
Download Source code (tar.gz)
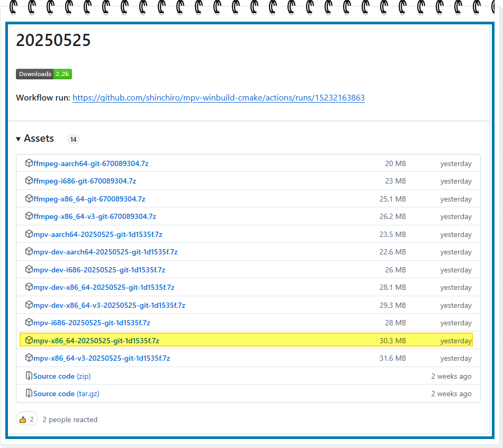[66, 394]
